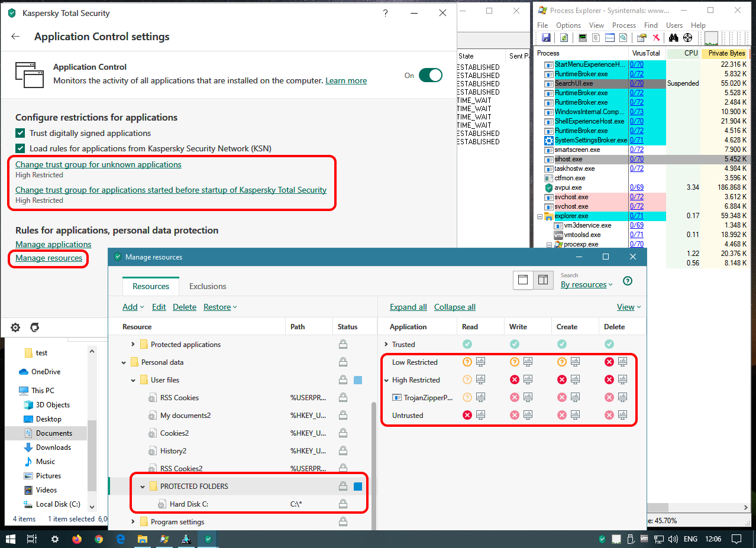Click Edit in Manage resources toolbar

pos(159,307)
